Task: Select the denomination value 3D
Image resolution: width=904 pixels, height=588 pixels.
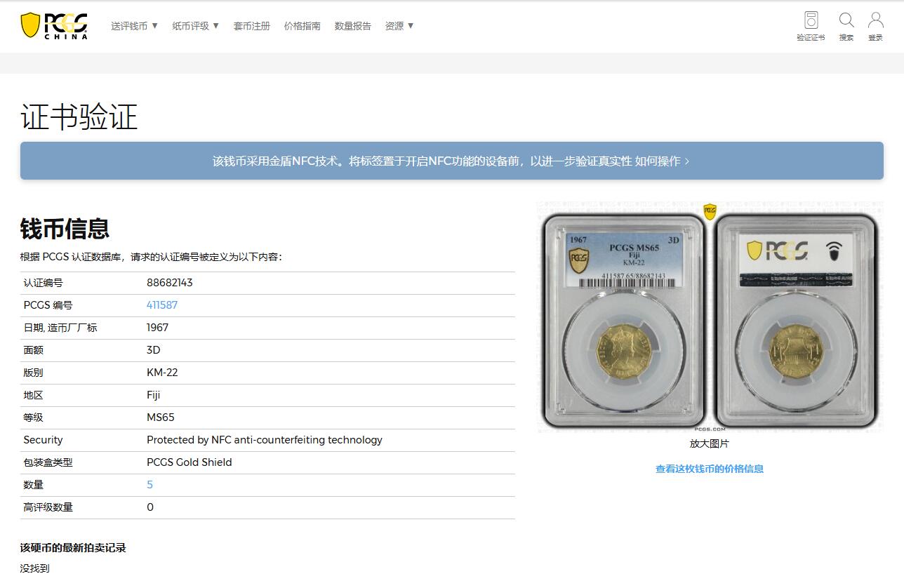Action: [x=154, y=350]
